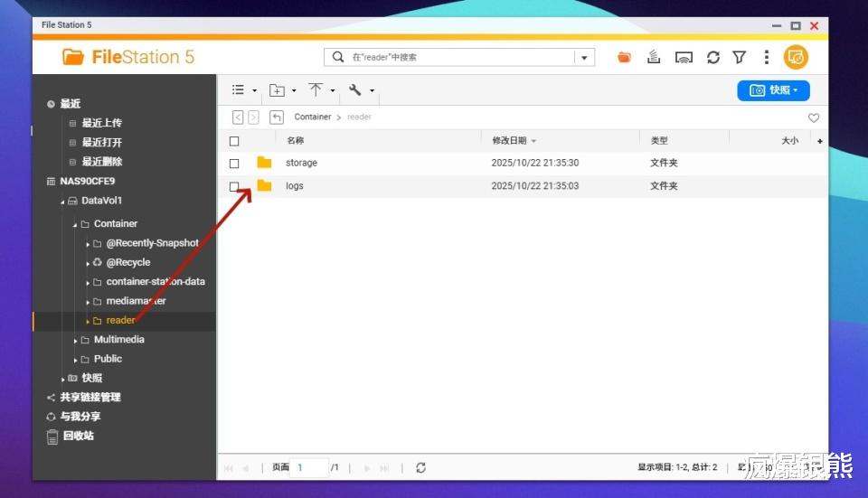Select the mediamaster folder in tree
Image resolution: width=868 pixels, height=498 pixels.
[137, 301]
